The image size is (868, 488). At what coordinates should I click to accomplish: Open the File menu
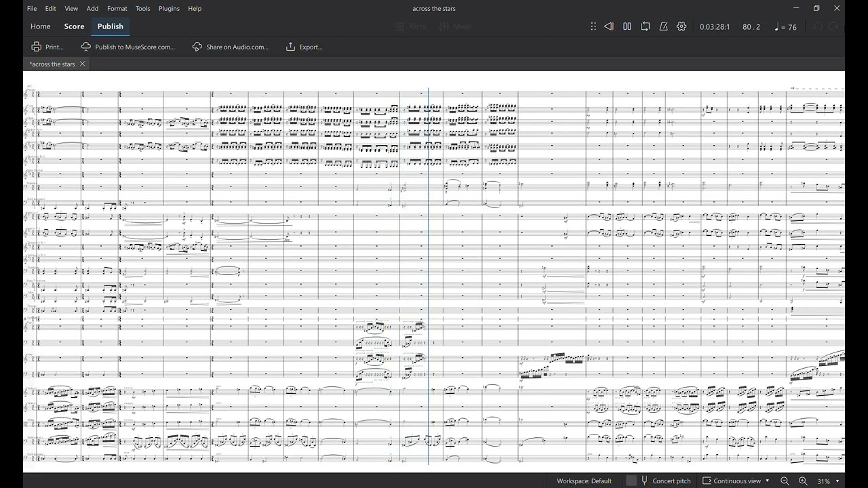pos(32,8)
